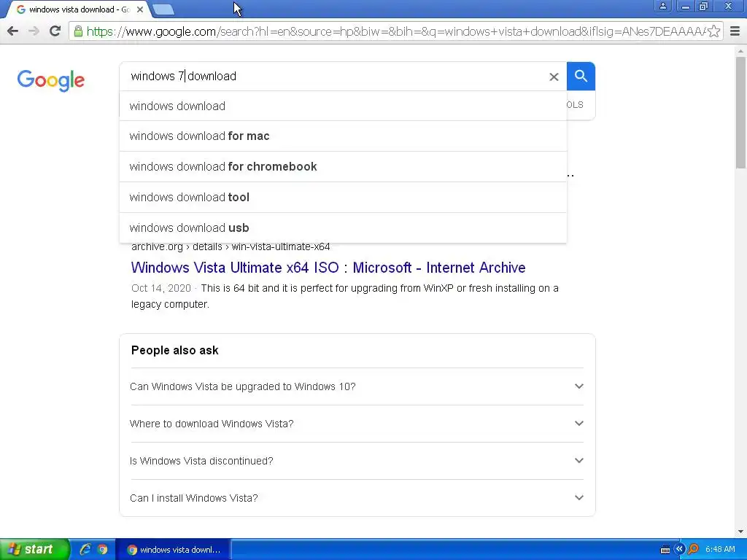747x560 pixels.
Task: Expand hidden tray icons arrow
Action: point(679,549)
